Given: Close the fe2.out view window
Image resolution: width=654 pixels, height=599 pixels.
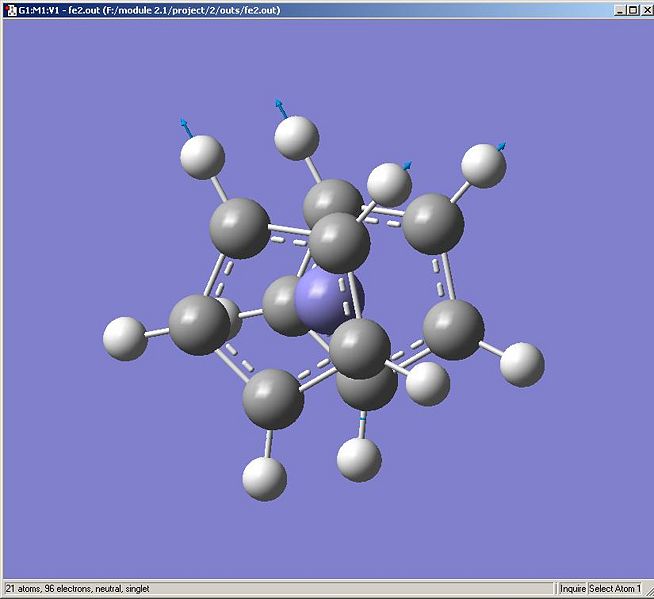Looking at the screenshot, I should point(647,10).
